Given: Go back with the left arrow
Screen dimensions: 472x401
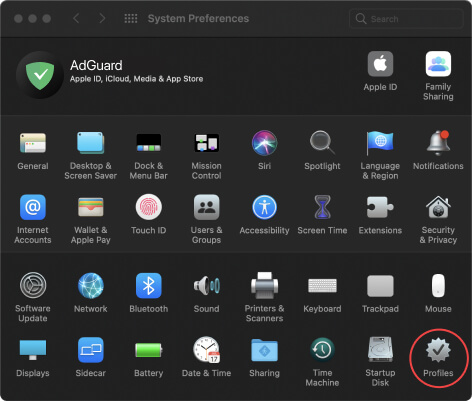Looking at the screenshot, I should [x=76, y=18].
